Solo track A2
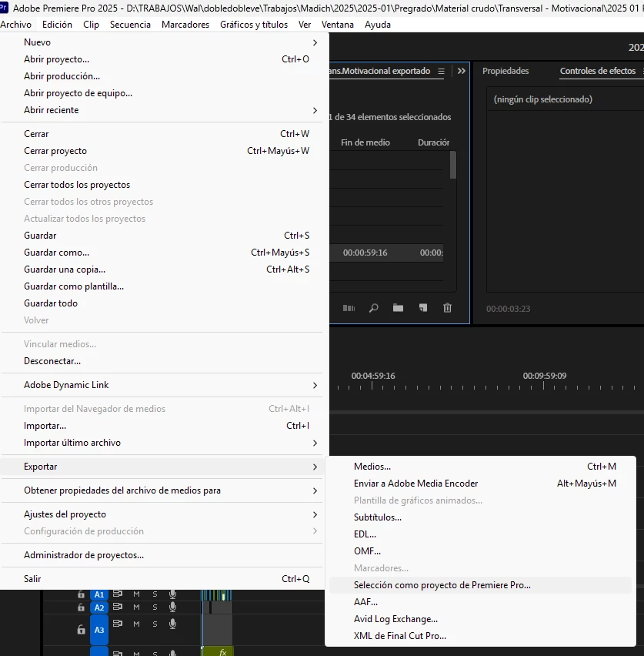Image resolution: width=644 pixels, height=656 pixels. click(155, 607)
